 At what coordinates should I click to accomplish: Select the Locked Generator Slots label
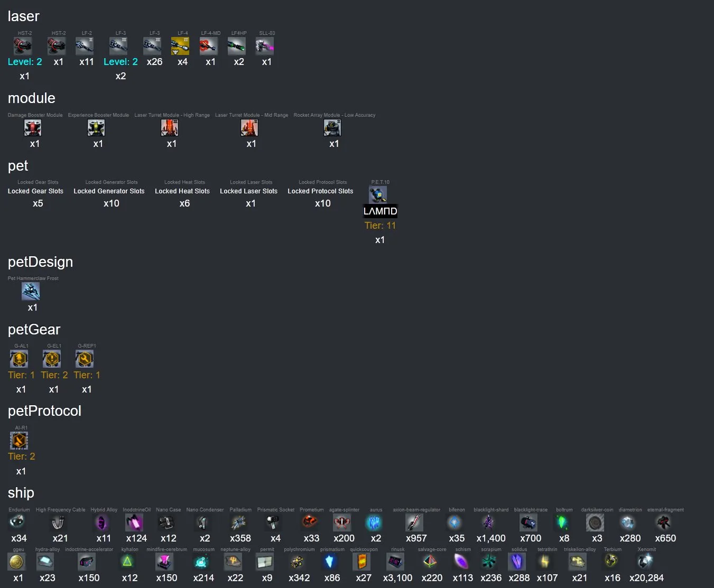click(x=109, y=191)
